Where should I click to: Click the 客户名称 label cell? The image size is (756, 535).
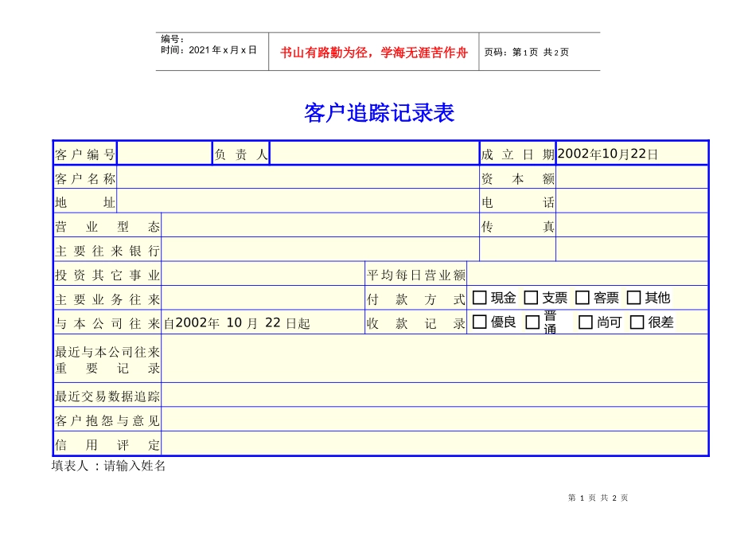tap(85, 178)
